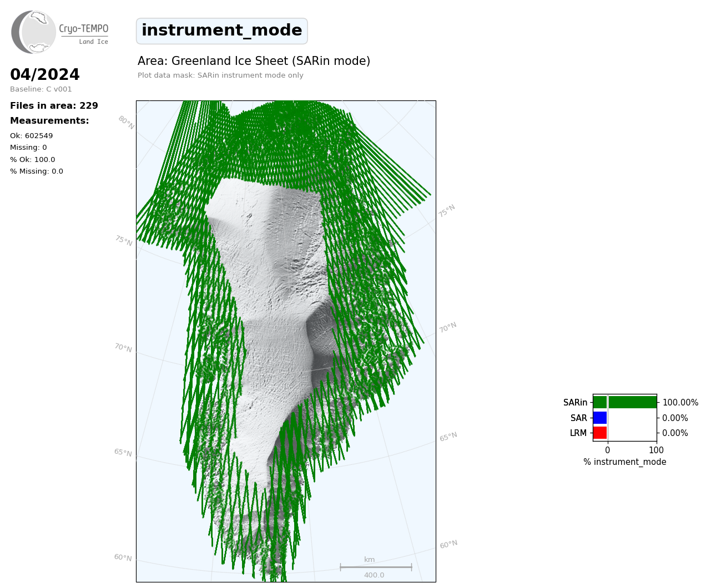Click the instrument_mode title box
The height and width of the screenshot is (588, 706).
click(x=222, y=31)
